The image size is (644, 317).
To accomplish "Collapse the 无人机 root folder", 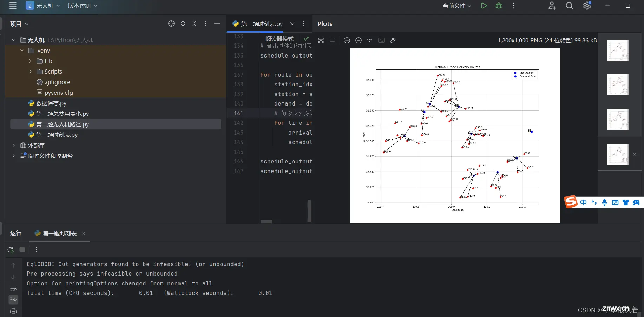I will point(14,40).
